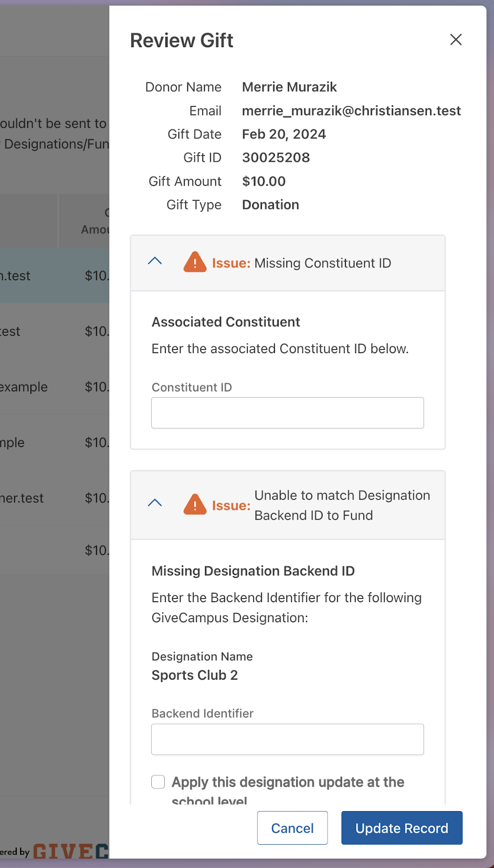Screen dimensions: 494x868
Task: Click the Gift ID 30025208 value
Action: coord(275,158)
